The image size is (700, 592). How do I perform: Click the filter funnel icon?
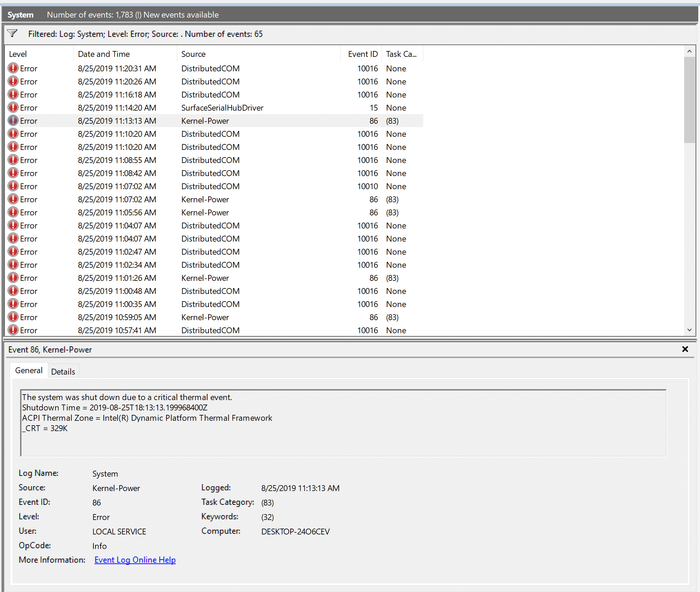click(x=12, y=33)
